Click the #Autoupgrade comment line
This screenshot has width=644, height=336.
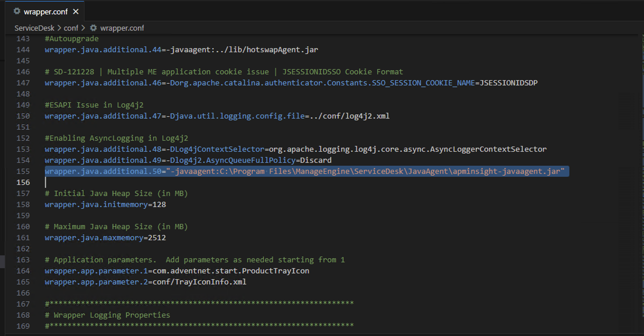[x=72, y=38]
